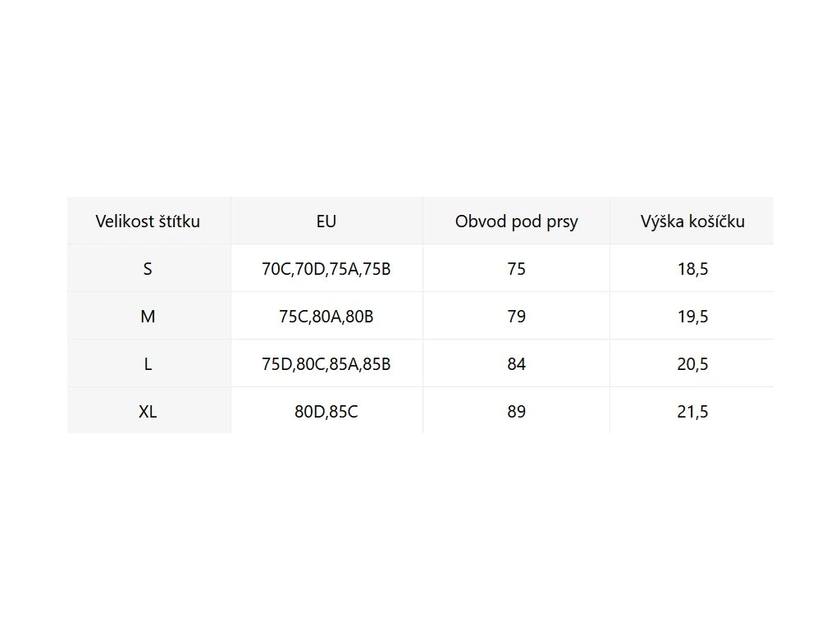Click the '80D,85C' EU sizes cell
Image resolution: width=840 pixels, height=630 pixels.
coord(326,412)
